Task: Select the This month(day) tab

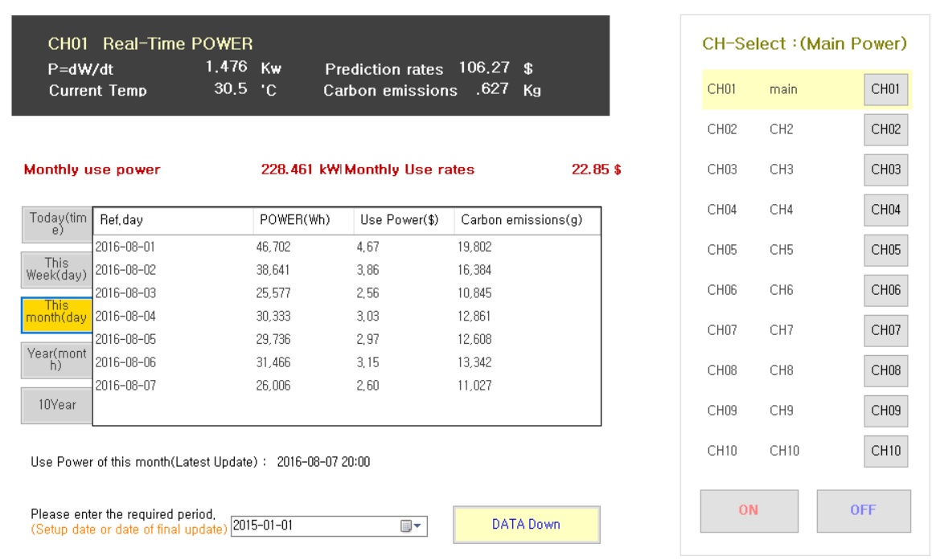Action: pos(57,314)
